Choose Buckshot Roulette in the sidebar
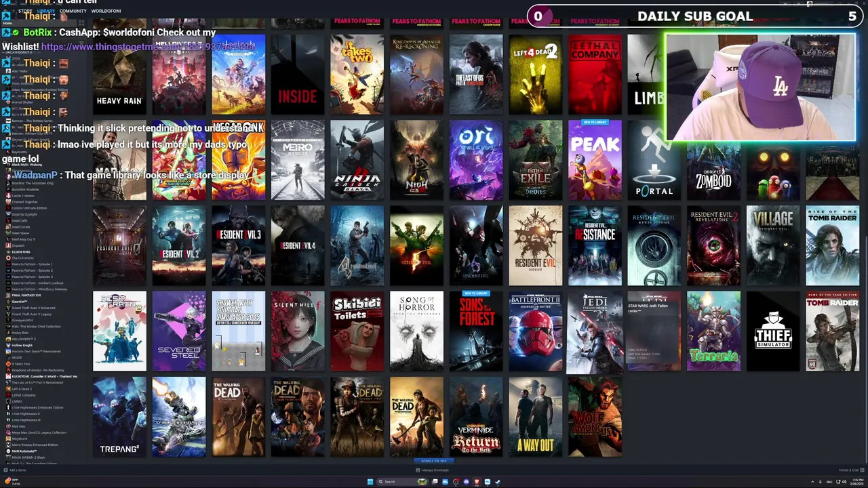This screenshot has height=488, width=868. coord(25,190)
